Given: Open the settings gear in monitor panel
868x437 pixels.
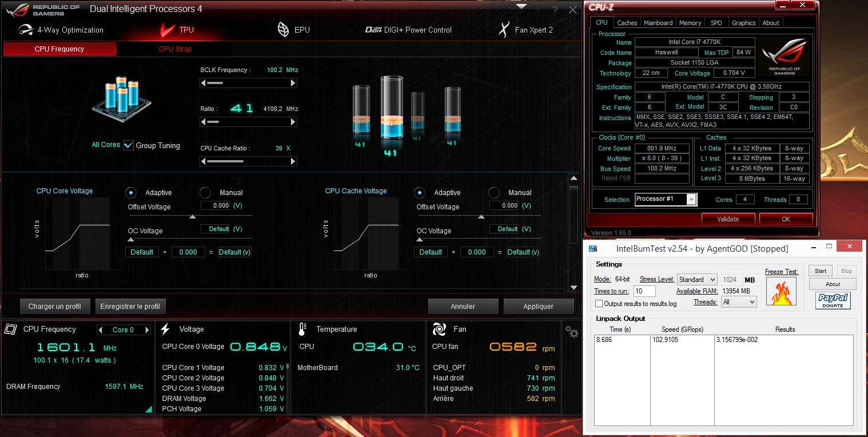Looking at the screenshot, I should pos(571,332).
